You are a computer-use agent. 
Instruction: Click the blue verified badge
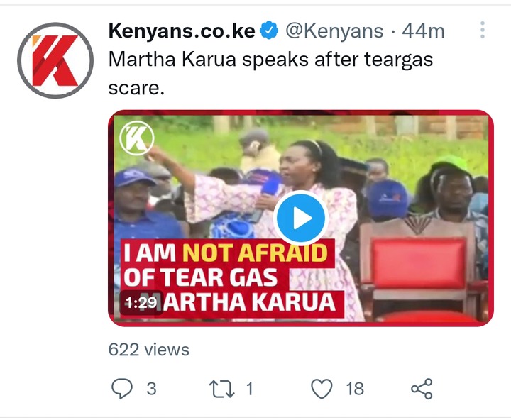[269, 31]
